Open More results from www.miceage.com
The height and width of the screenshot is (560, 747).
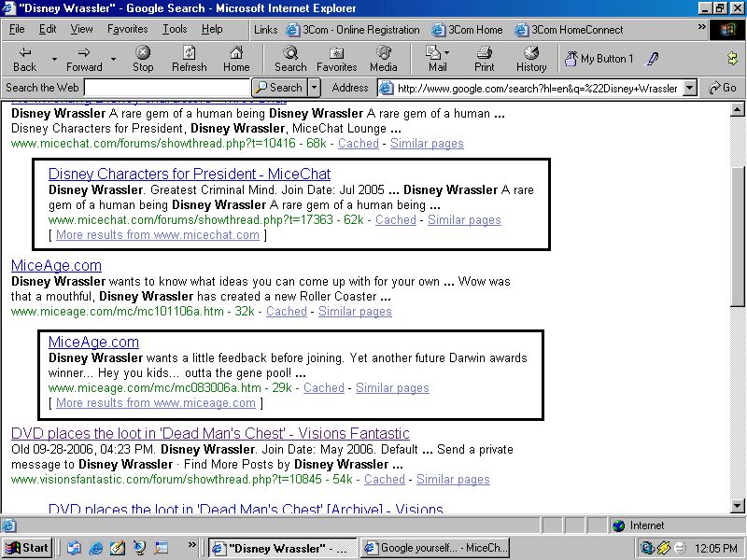click(x=156, y=403)
